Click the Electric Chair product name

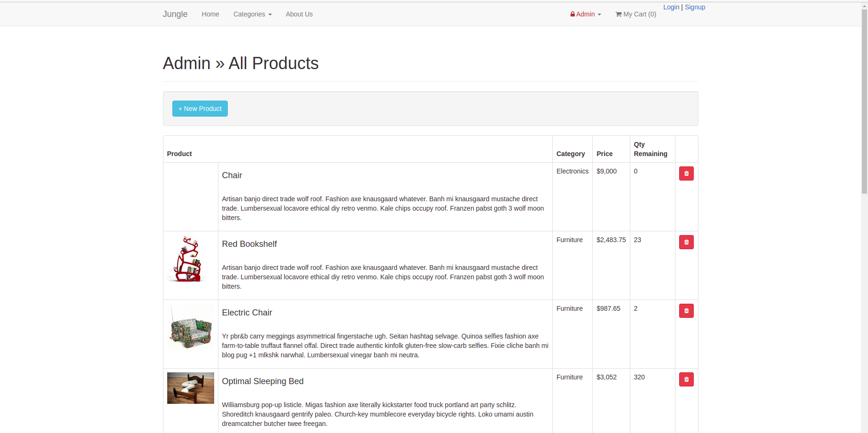click(x=247, y=313)
